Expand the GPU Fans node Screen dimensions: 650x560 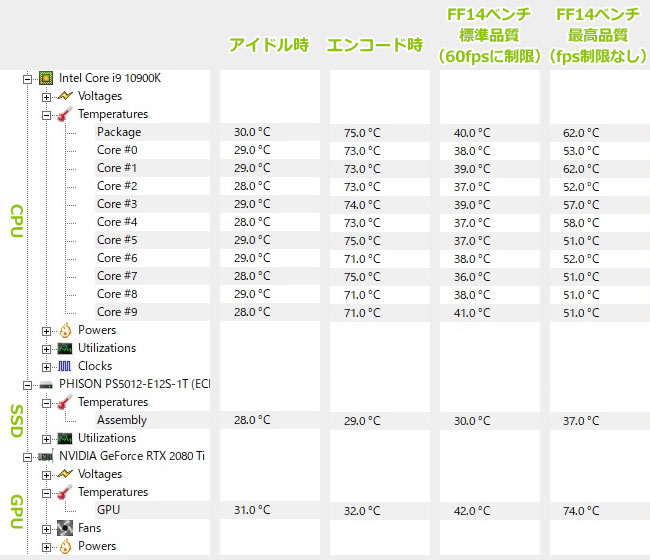click(46, 529)
